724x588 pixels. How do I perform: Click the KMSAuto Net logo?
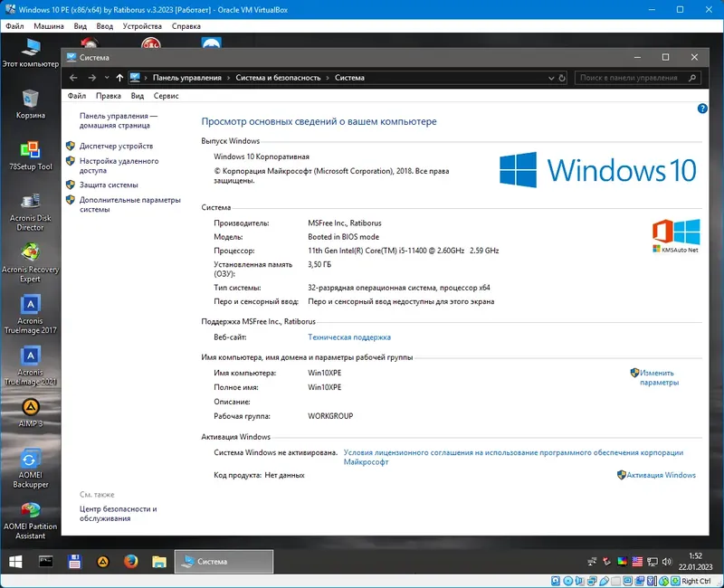coord(676,236)
